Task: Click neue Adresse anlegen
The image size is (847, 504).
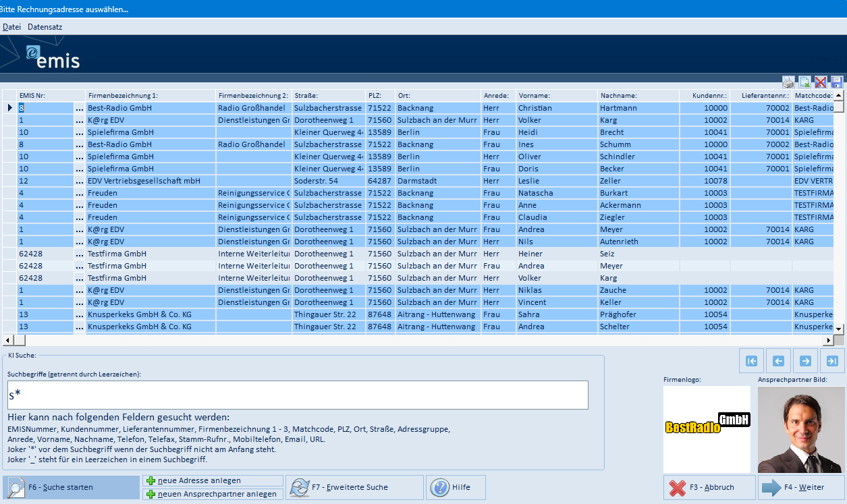Action: pyautogui.click(x=213, y=480)
